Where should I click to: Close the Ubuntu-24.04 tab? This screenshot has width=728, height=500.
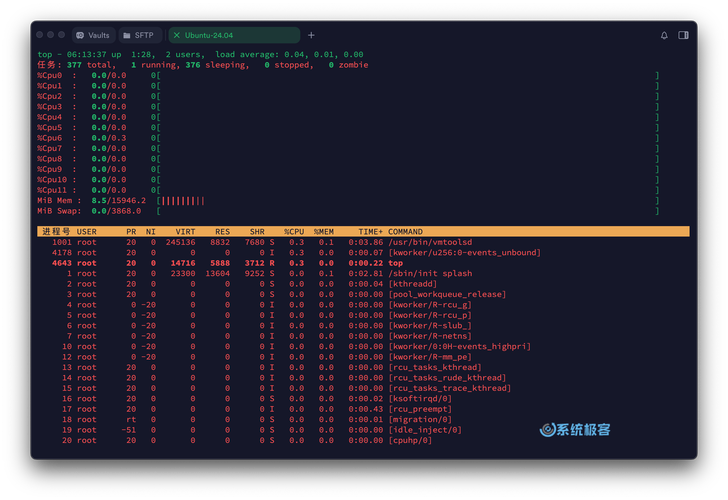click(x=177, y=35)
